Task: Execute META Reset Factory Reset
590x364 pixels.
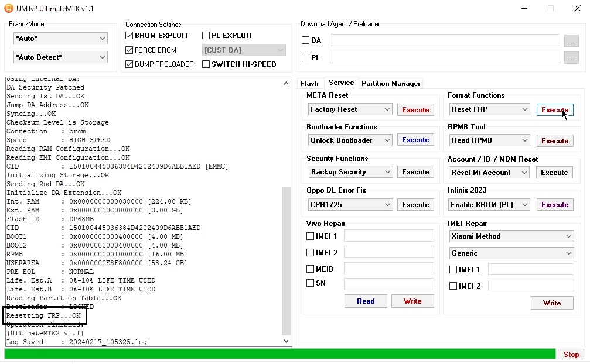Action: pos(415,109)
